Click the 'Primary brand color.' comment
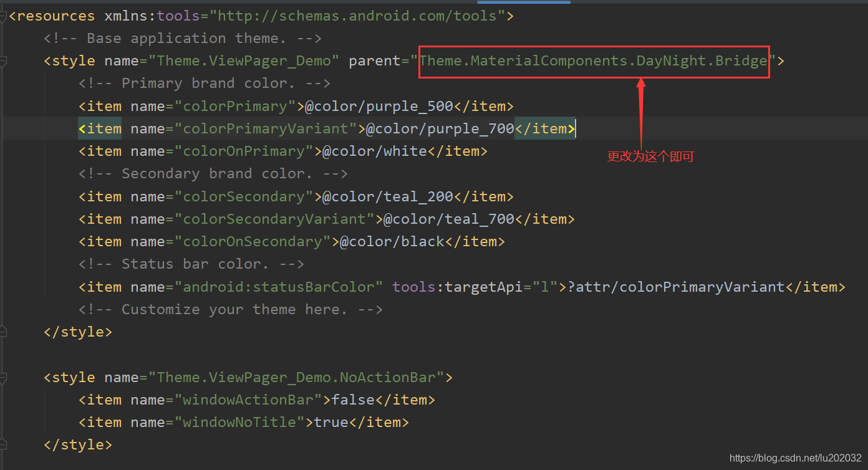 pyautogui.click(x=205, y=84)
